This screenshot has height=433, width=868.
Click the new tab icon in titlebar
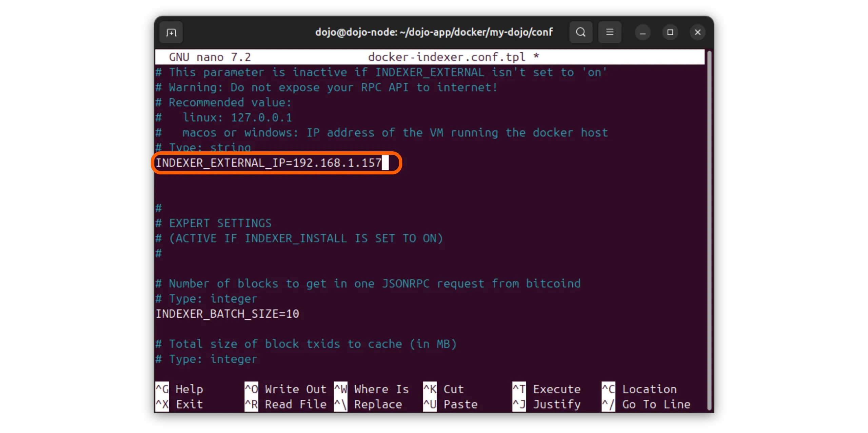tap(171, 33)
